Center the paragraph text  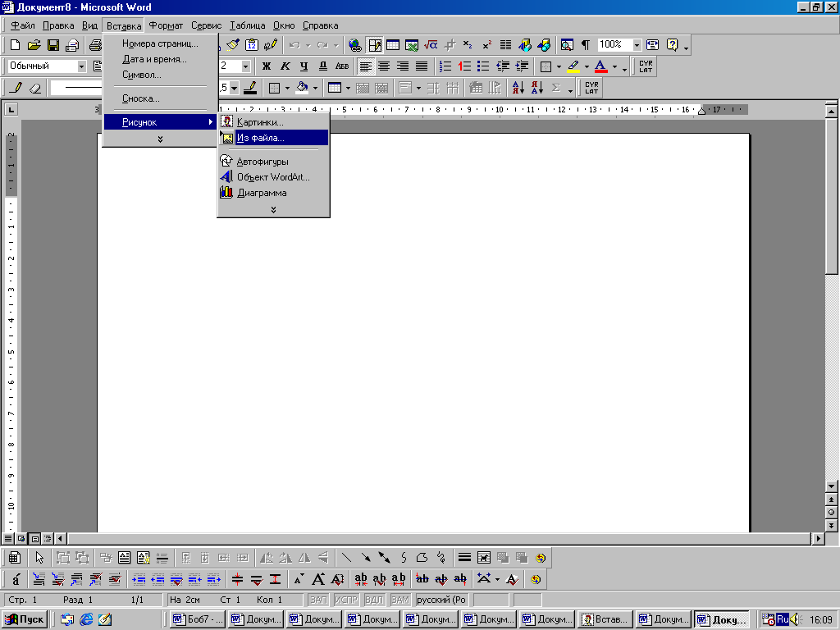click(x=384, y=66)
